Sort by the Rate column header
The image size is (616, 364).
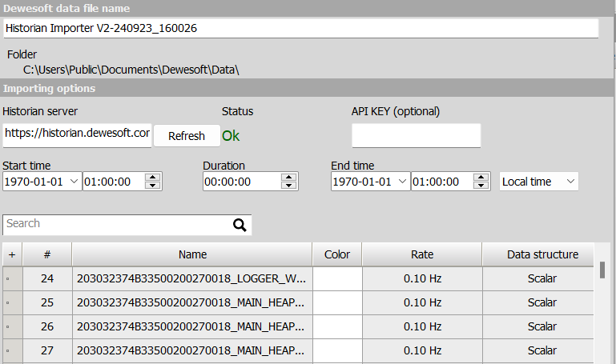click(422, 254)
